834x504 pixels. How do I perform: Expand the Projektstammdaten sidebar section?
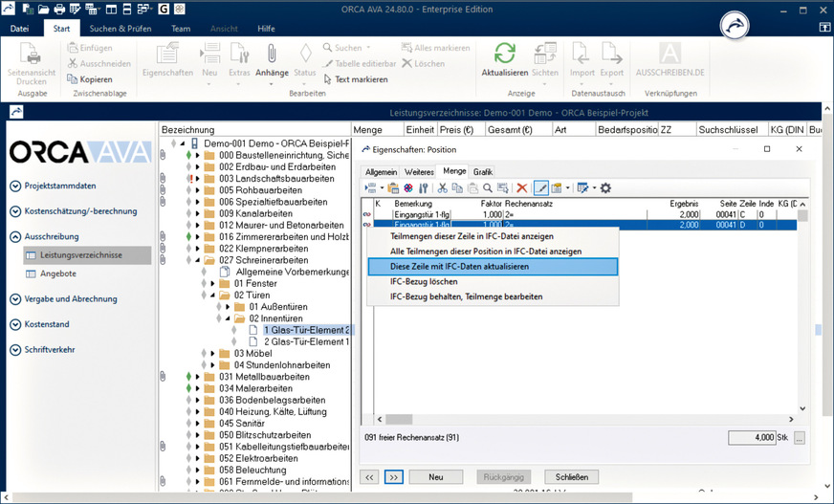coord(15,186)
